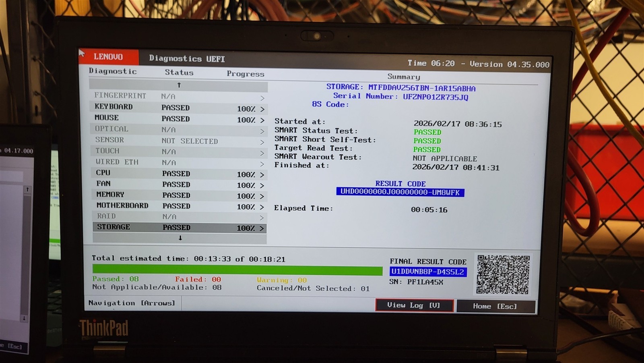The height and width of the screenshot is (363, 644).
Task: Select the MOUSE diagnostic row
Action: tap(179, 118)
